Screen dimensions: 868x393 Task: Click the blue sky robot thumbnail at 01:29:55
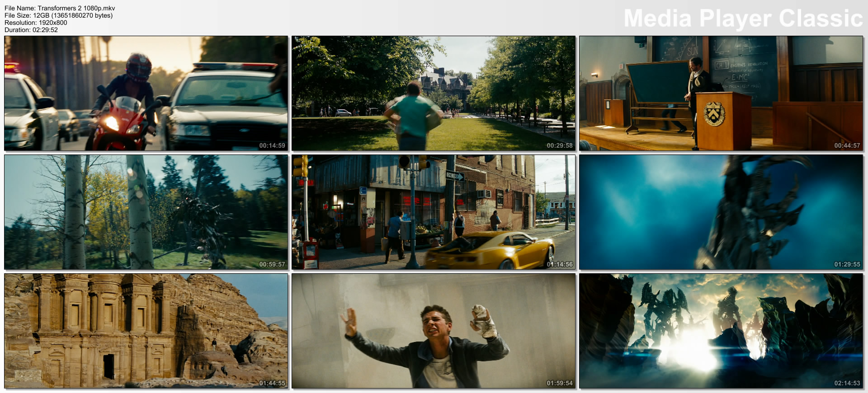tap(721, 212)
